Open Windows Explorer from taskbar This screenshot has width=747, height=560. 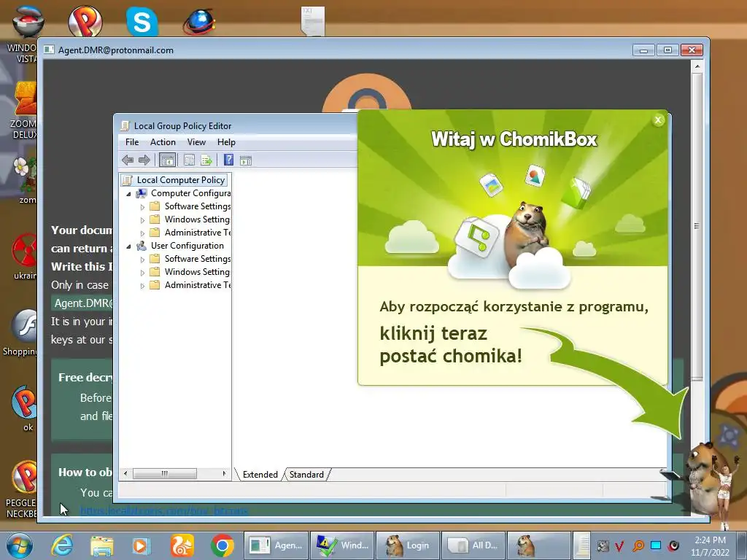coord(102,545)
